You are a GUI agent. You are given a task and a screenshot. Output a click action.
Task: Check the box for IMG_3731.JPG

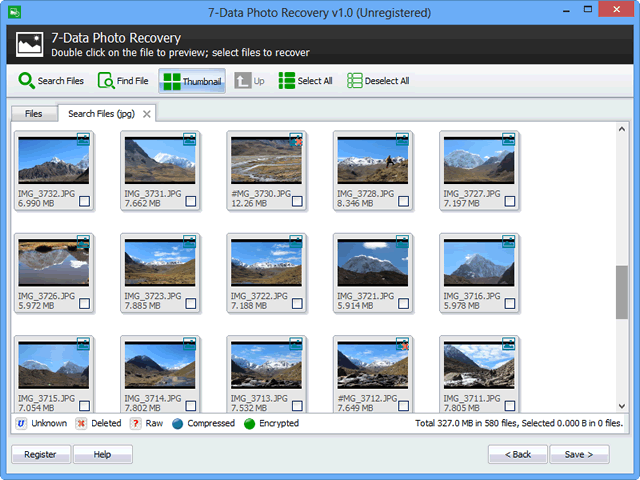[x=191, y=201]
